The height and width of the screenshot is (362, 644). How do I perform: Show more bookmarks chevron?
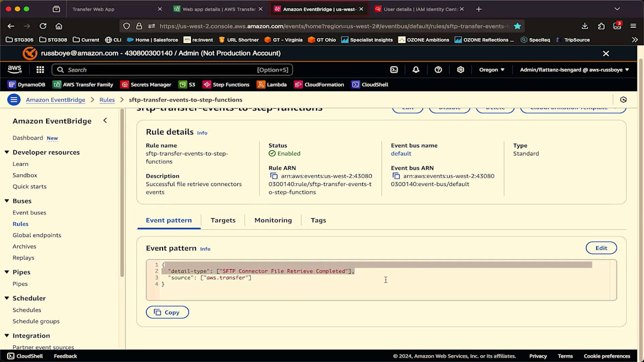click(635, 40)
